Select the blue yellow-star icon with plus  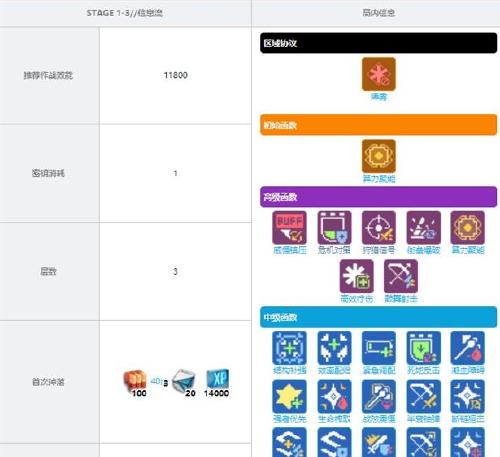point(289,396)
